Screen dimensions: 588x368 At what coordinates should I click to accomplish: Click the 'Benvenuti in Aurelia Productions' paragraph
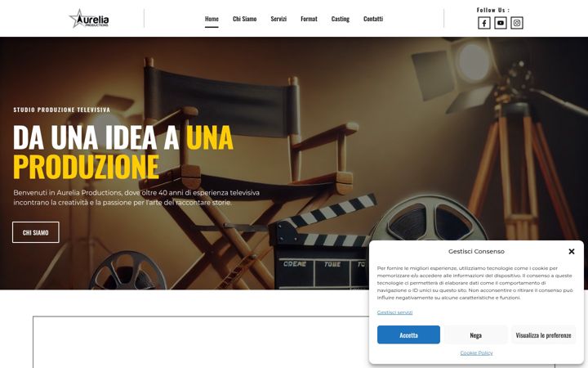136,198
